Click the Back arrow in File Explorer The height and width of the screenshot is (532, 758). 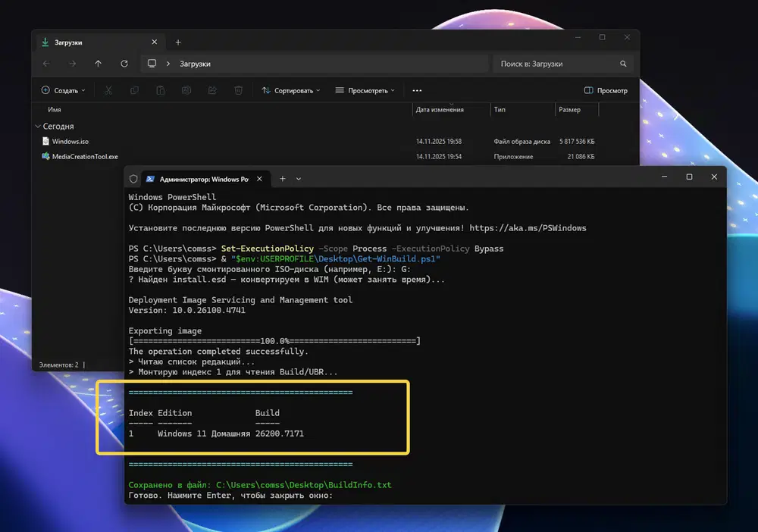coord(46,64)
